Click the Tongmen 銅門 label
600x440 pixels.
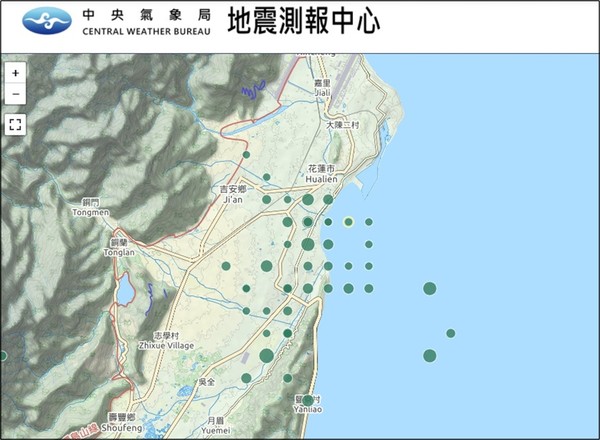pos(91,207)
